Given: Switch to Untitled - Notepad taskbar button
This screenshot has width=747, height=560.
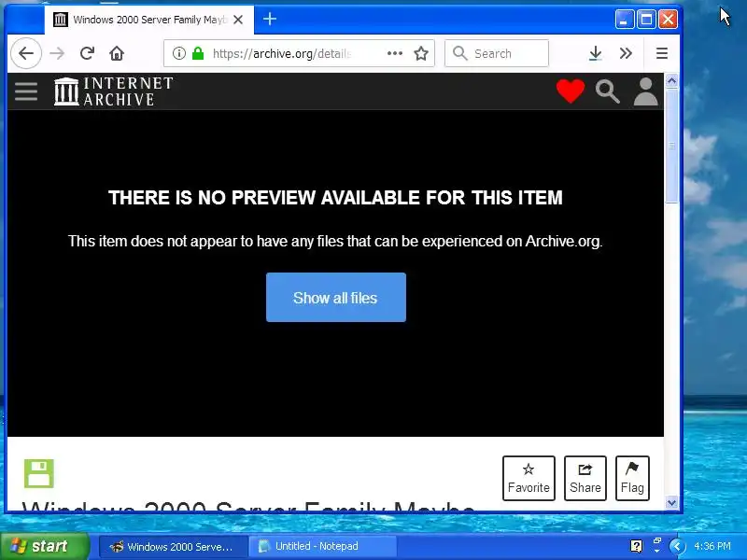Looking at the screenshot, I should click(323, 547).
